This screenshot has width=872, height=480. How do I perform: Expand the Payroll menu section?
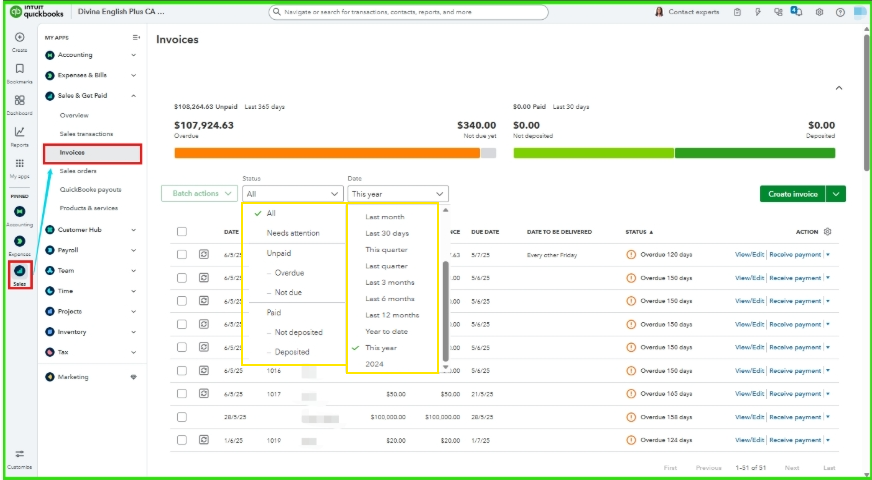[91, 250]
